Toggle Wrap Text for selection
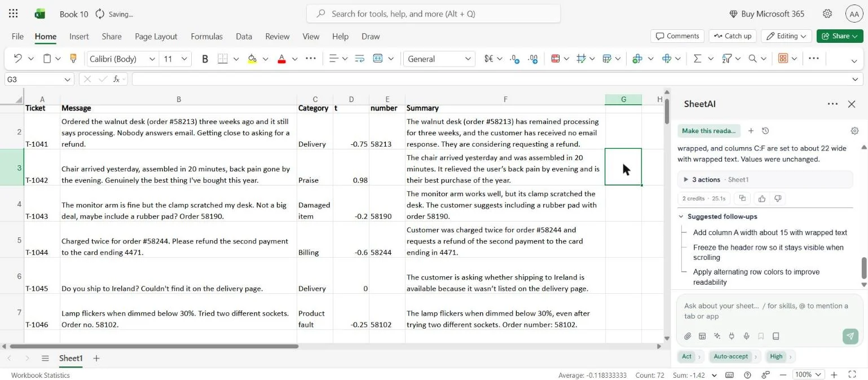Viewport: 868px width, 380px height. [x=359, y=59]
